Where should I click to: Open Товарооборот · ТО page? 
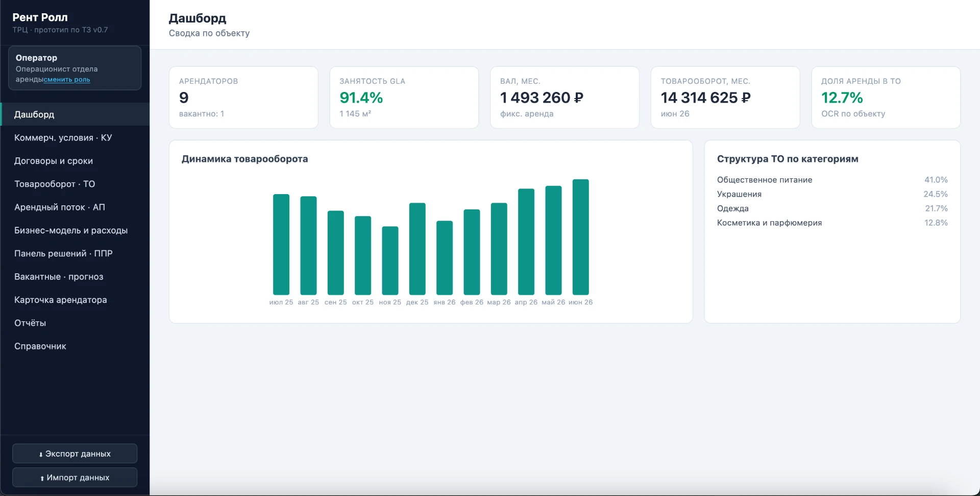coord(75,184)
